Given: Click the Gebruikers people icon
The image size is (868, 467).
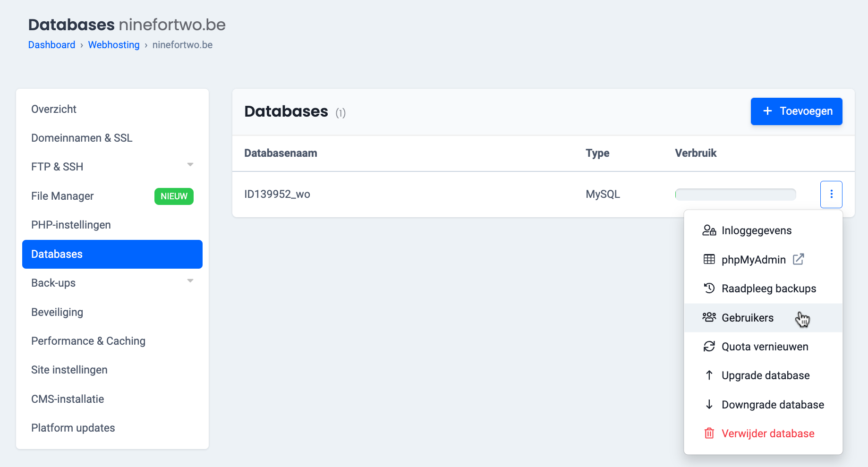Looking at the screenshot, I should 709,317.
